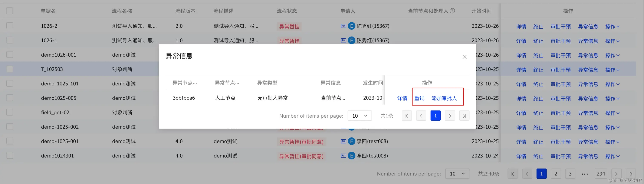Select checkbox for row demo-1025-002

[x=10, y=127]
